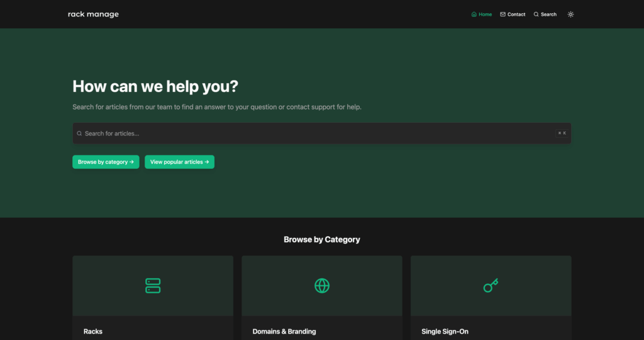Open the Home navigation label
644x340 pixels.
point(485,14)
